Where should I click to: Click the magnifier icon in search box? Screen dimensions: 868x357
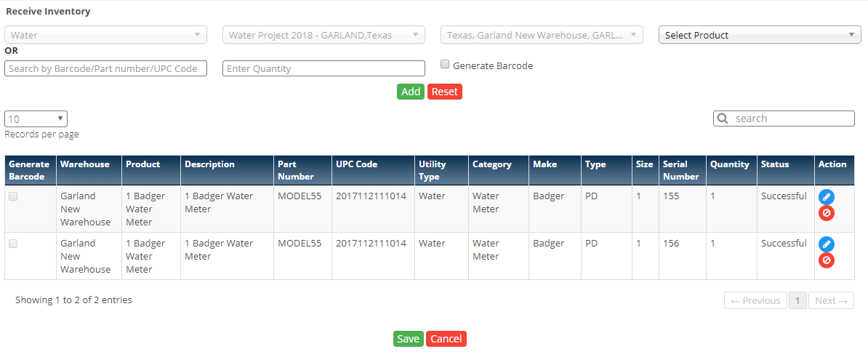(723, 119)
